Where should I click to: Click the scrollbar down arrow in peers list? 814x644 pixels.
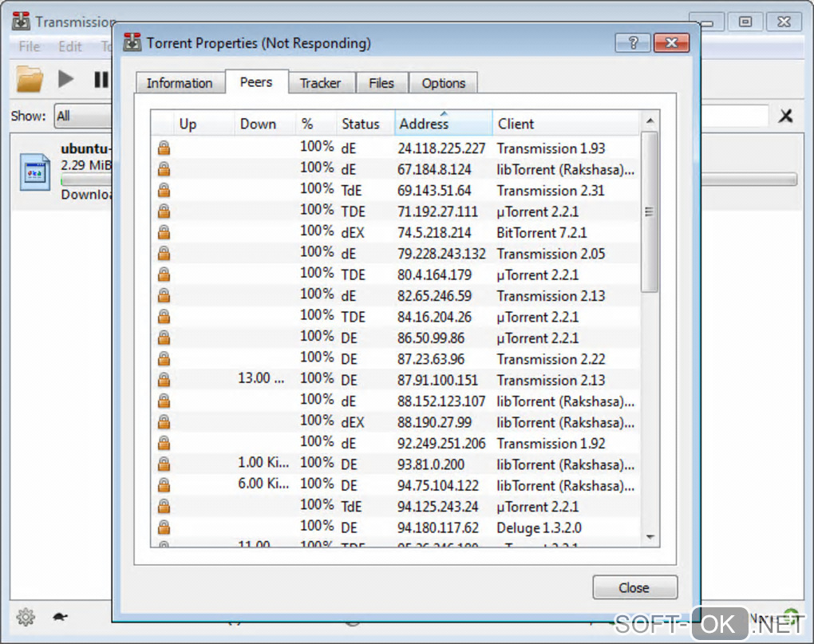pyautogui.click(x=650, y=537)
